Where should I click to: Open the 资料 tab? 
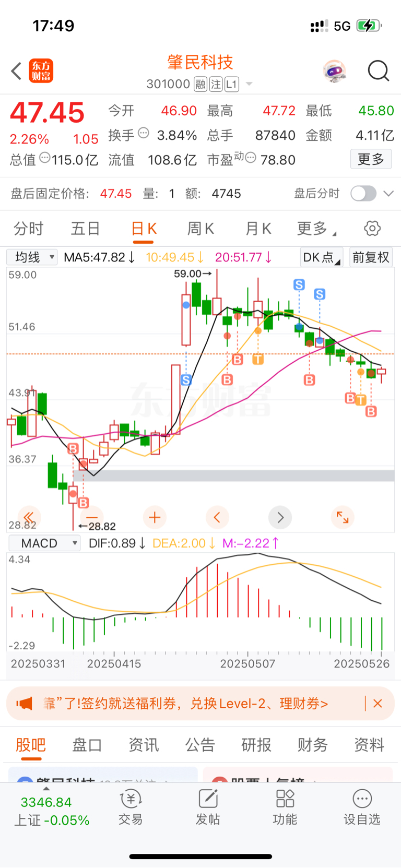coord(369,745)
